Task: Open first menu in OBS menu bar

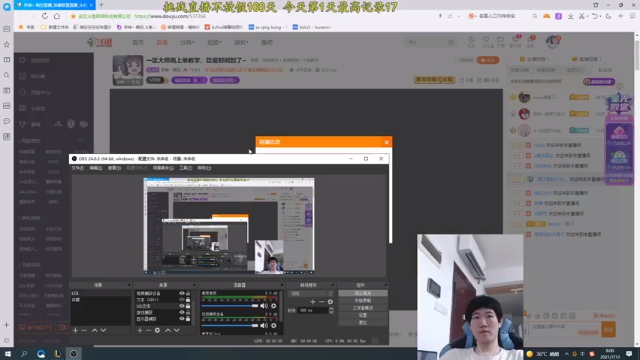Action: pos(78,168)
